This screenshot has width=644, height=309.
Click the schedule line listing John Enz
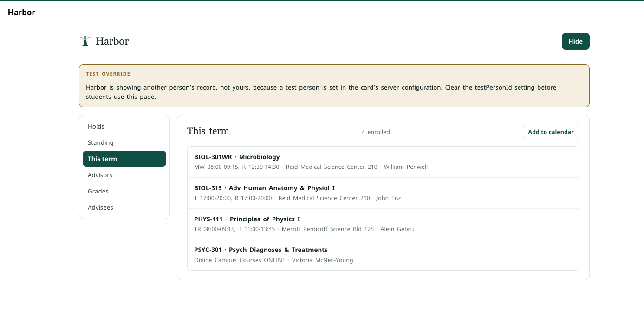point(297,198)
